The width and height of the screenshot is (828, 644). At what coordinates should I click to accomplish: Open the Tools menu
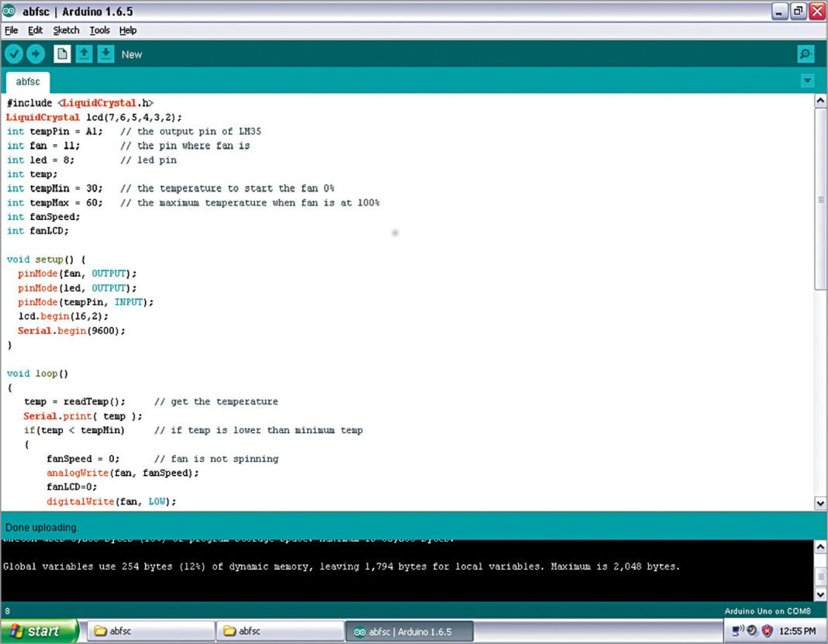point(99,30)
